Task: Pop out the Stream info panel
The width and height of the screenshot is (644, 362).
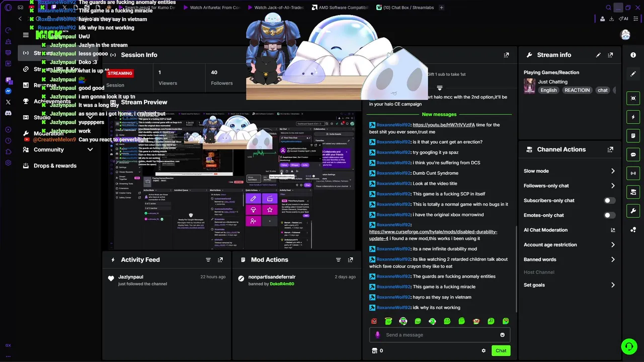Action: point(610,55)
